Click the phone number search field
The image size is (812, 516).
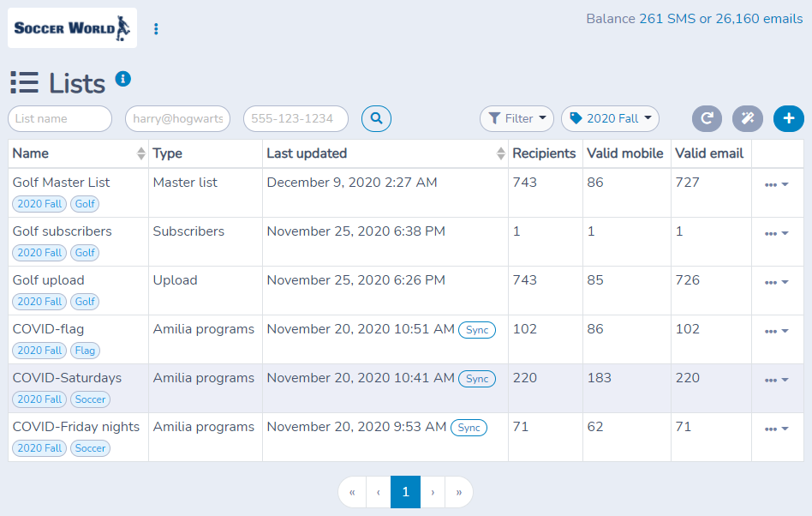point(296,118)
